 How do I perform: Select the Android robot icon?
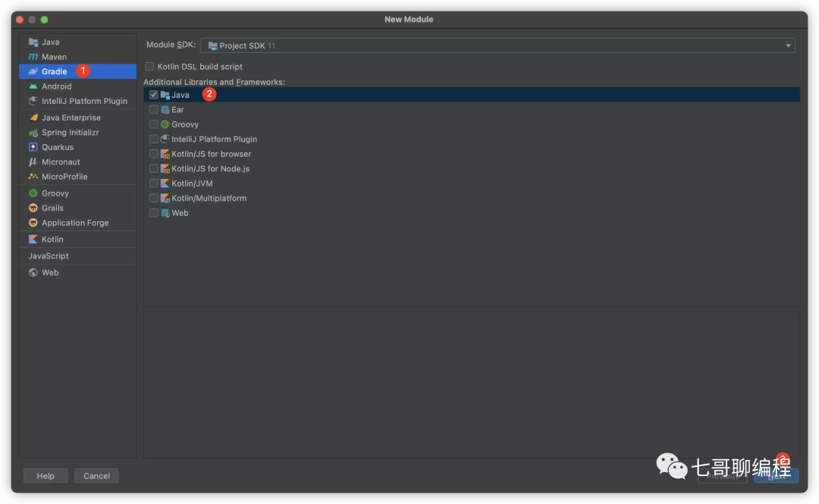pos(33,86)
